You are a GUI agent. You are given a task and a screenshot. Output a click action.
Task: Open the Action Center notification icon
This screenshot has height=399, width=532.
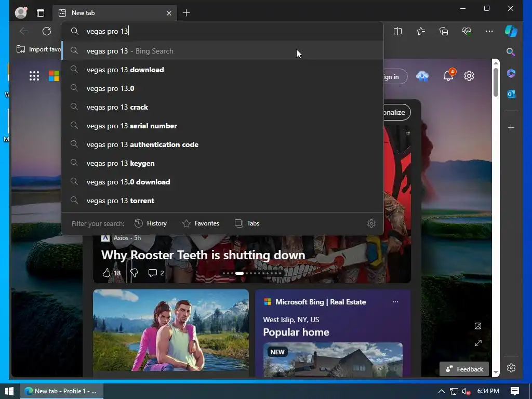pos(515,391)
